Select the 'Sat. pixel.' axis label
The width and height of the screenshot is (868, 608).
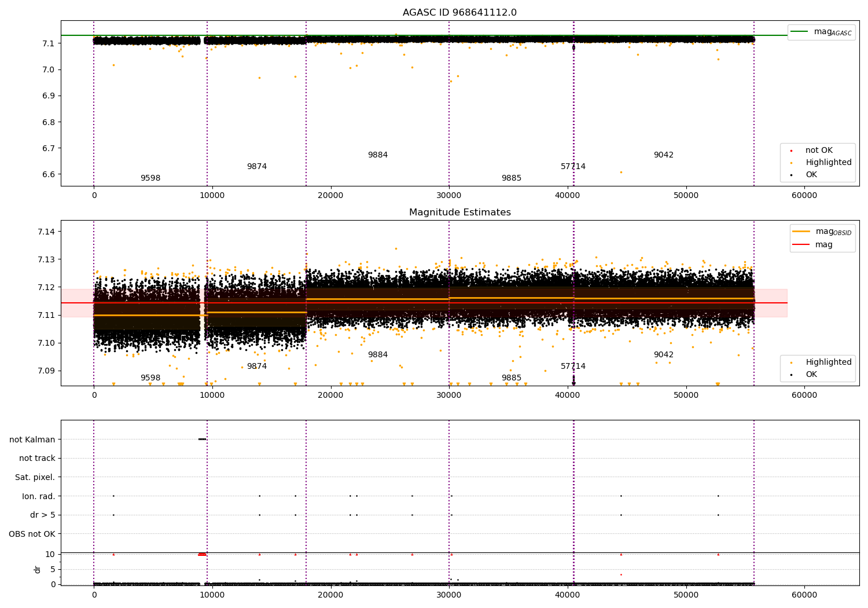point(35,477)
